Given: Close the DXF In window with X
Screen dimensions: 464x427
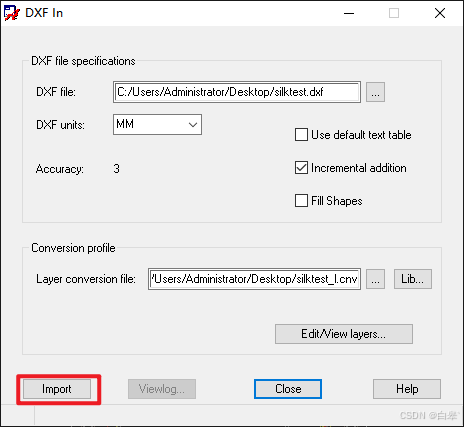Looking at the screenshot, I should click(x=440, y=13).
